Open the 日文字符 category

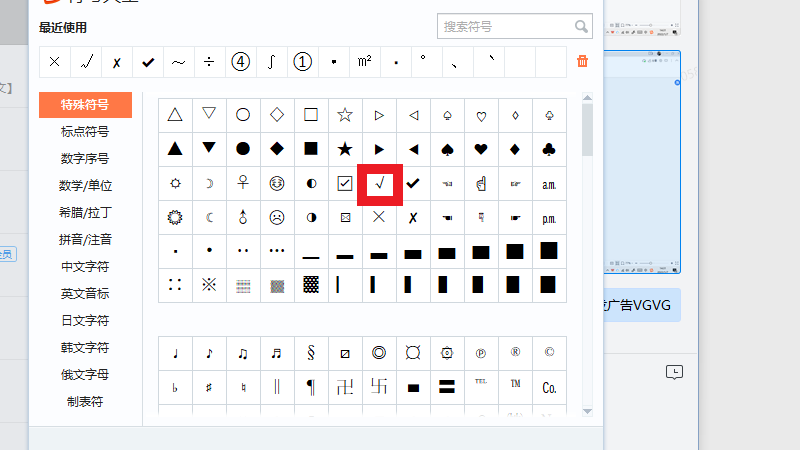tap(85, 321)
